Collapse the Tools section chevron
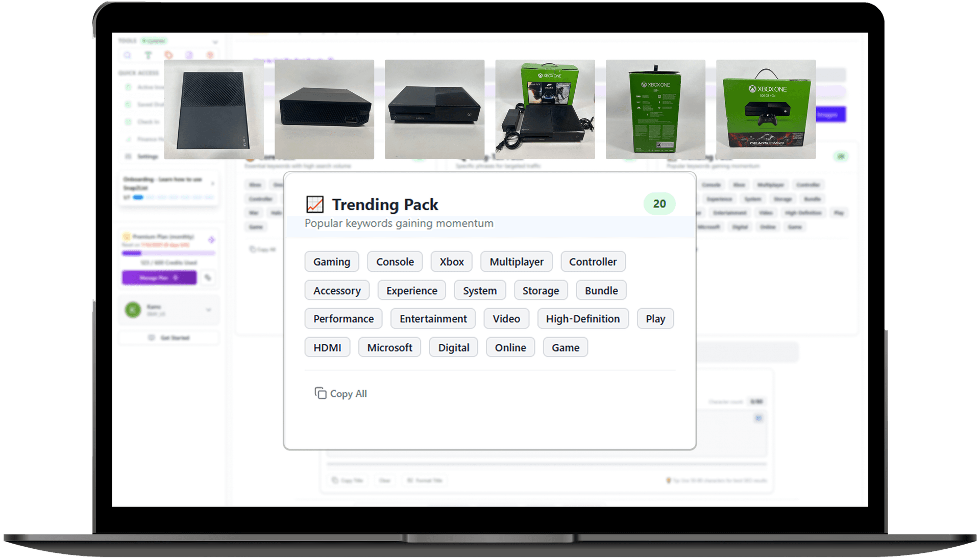The image size is (980, 559). (215, 42)
